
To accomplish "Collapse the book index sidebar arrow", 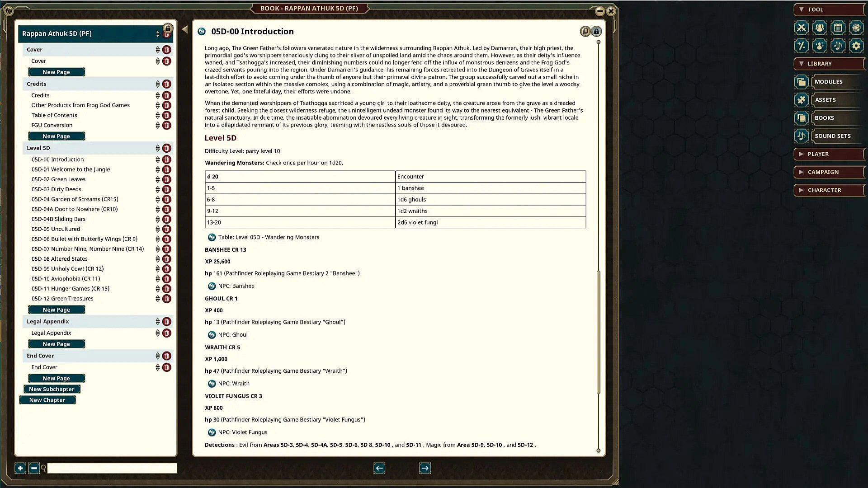I will [185, 30].
